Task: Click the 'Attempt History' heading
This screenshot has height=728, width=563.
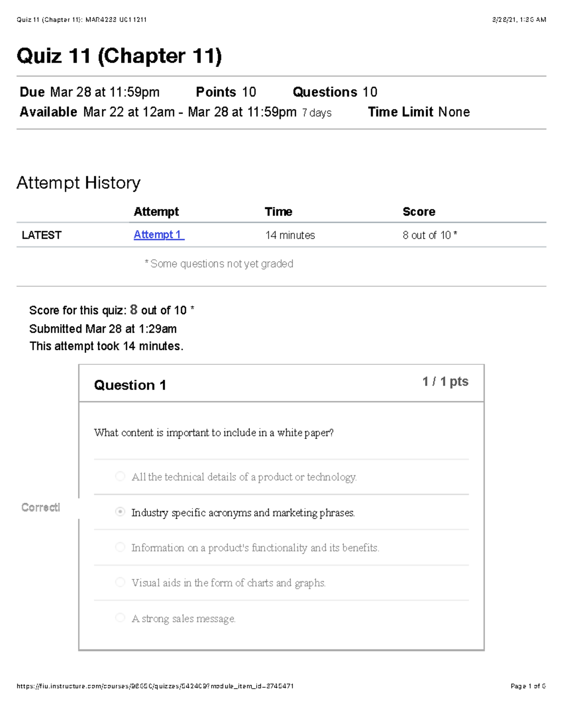Action: pyautogui.click(x=78, y=183)
